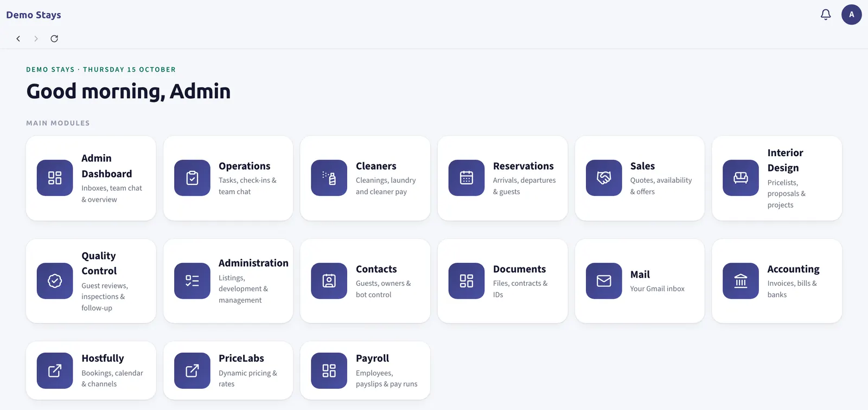Go forward with the right arrow
The image size is (868, 410).
tap(36, 39)
